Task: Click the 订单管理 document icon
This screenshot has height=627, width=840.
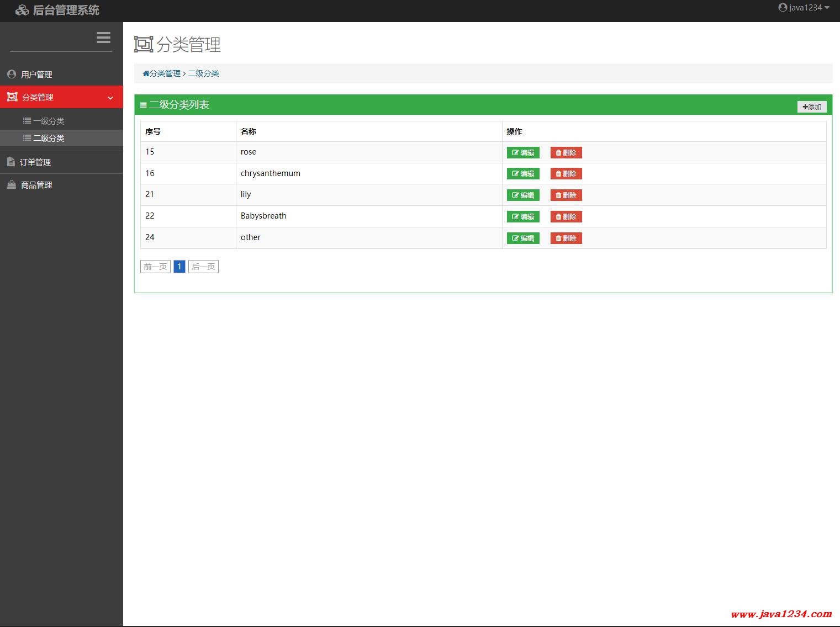Action: tap(10, 162)
